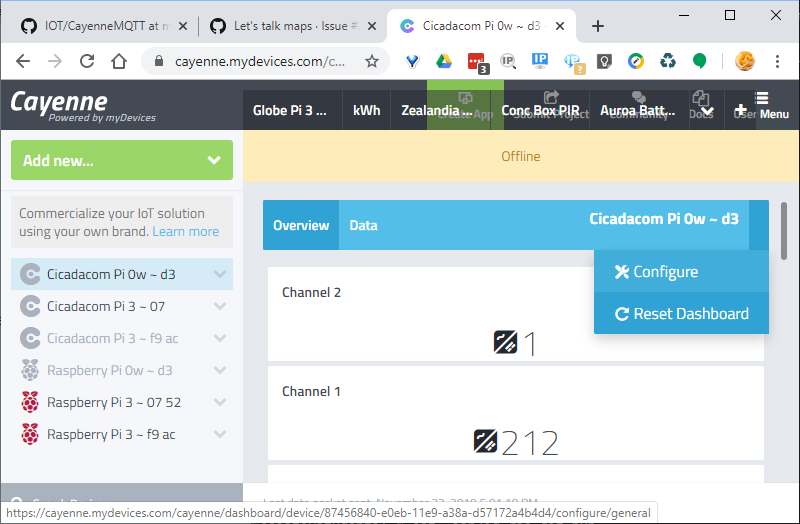The width and height of the screenshot is (800, 524).
Task: Click the Offline status banner
Action: [x=520, y=156]
